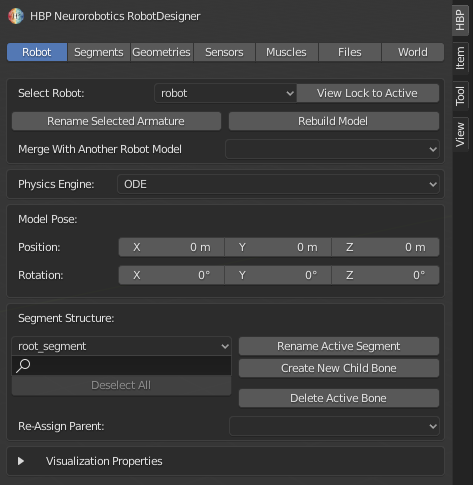This screenshot has width=473, height=485.
Task: Click the Rotation X value field
Action: [x=171, y=275]
